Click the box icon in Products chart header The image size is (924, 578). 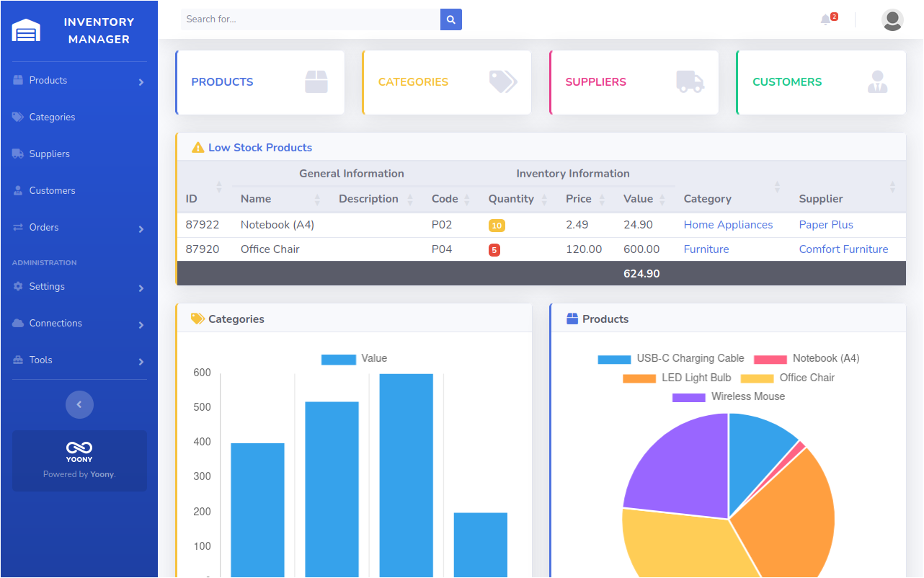point(572,319)
